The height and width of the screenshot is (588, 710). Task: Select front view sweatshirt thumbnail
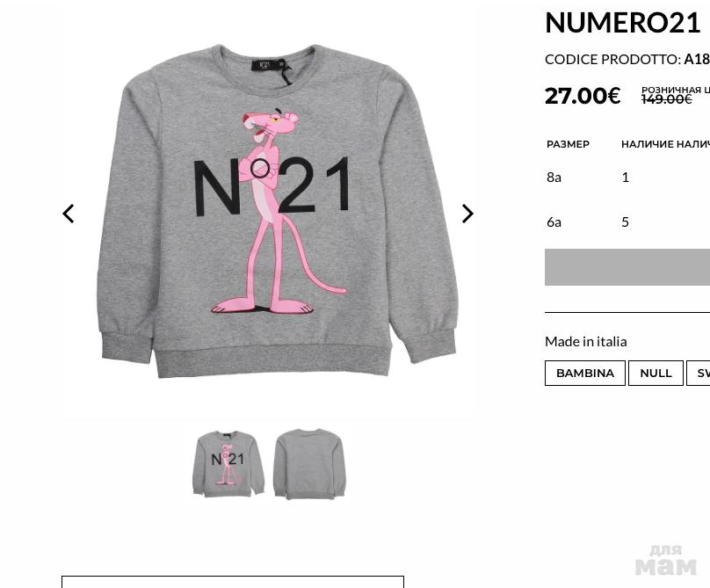click(228, 464)
